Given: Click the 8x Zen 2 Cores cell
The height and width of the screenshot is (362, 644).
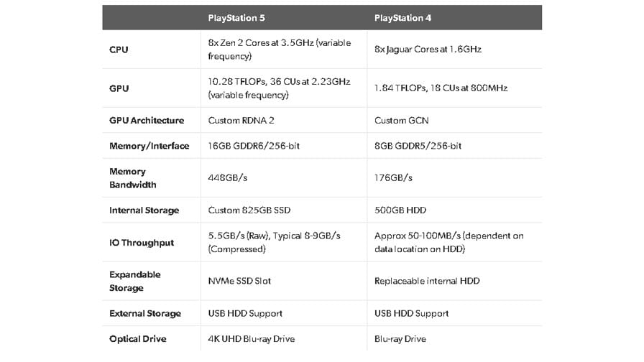Looking at the screenshot, I should click(279, 49).
